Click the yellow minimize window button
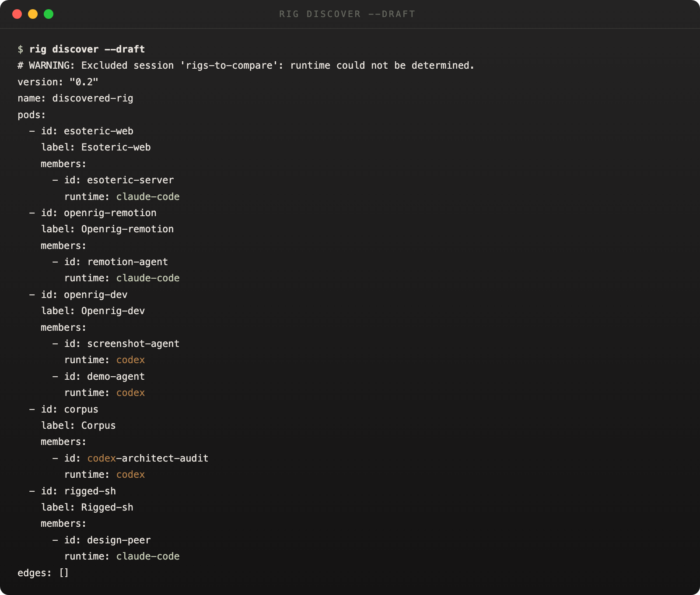Viewport: 700px width, 595px height. 33,14
